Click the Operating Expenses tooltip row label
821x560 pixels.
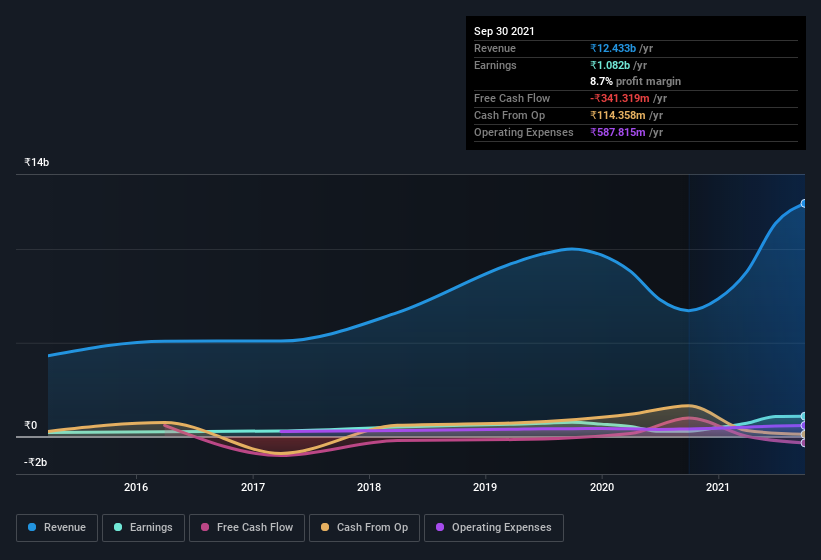[x=524, y=132]
